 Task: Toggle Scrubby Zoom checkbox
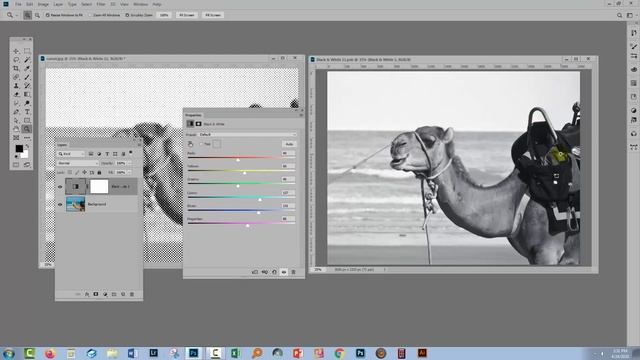(x=127, y=15)
